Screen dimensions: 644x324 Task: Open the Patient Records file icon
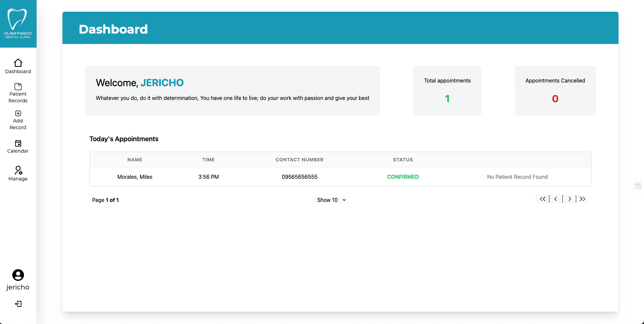(x=18, y=86)
